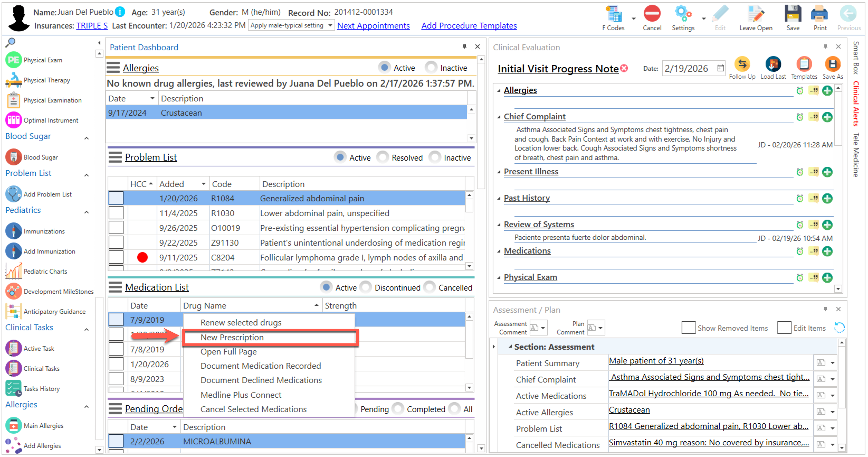Open the Load Last note icon

point(773,64)
